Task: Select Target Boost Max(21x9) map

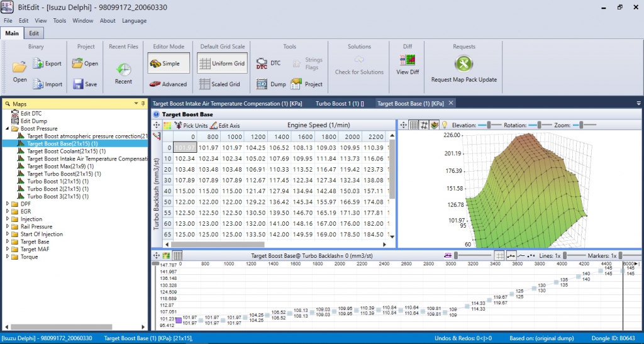Action: [60, 166]
